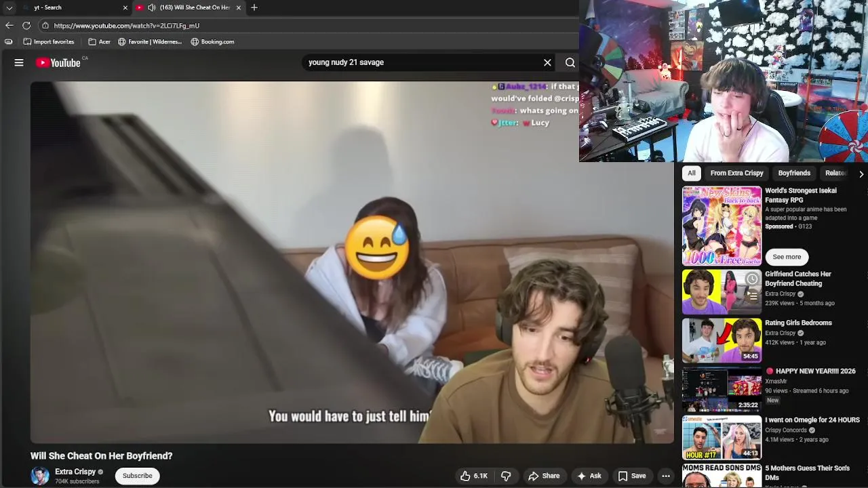Select 'From Extra Crispy' filter chip
Viewport: 868px width, 488px height.
[x=737, y=173]
